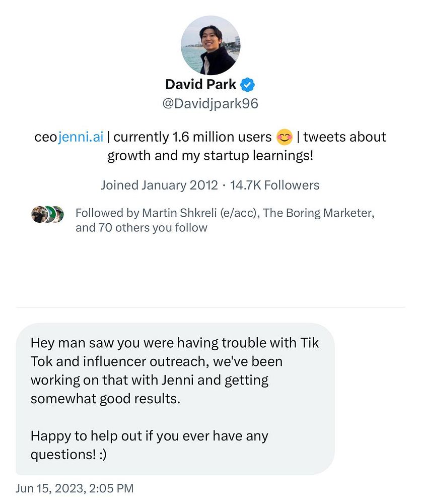Image resolution: width=421 pixels, height=504 pixels.
Task: Click the "growth and my startup learnings!" line
Action: pyautogui.click(x=210, y=155)
